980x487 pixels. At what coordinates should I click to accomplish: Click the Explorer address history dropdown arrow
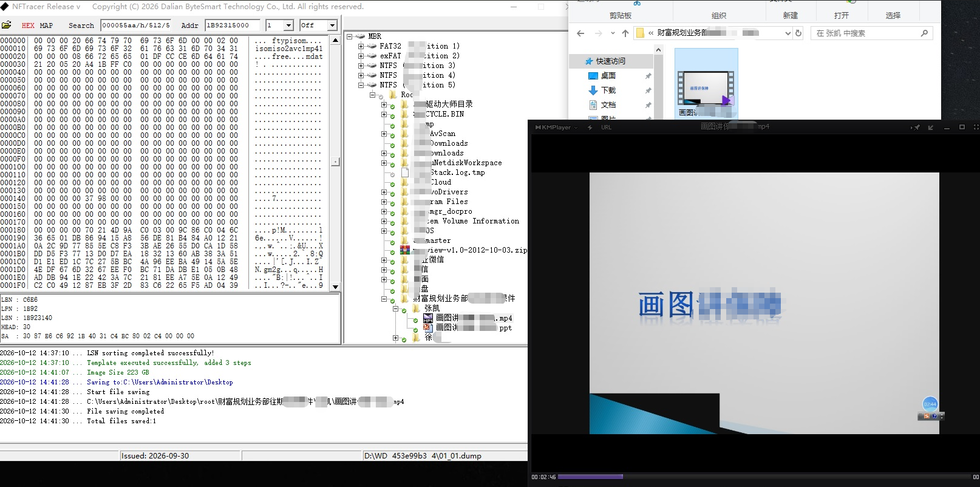click(788, 33)
